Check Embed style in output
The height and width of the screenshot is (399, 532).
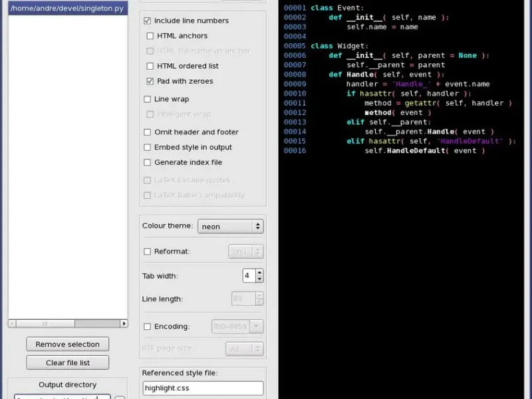147,147
